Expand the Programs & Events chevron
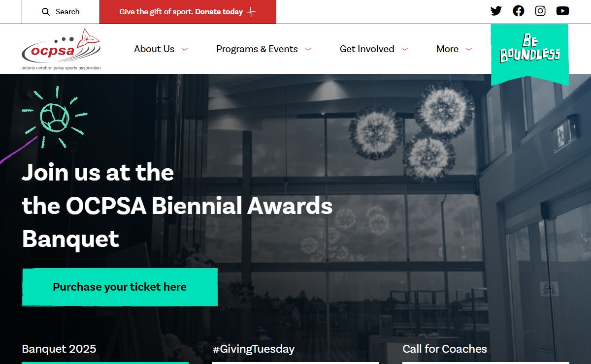591x364 pixels. (x=308, y=49)
